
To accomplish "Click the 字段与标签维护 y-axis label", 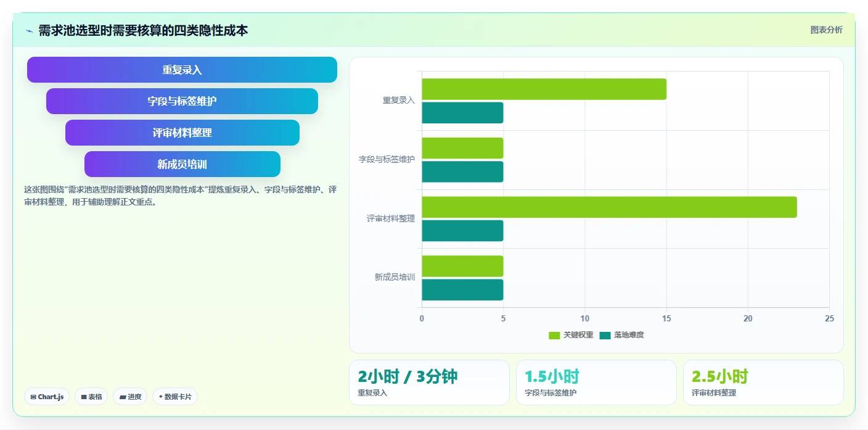I will click(387, 160).
